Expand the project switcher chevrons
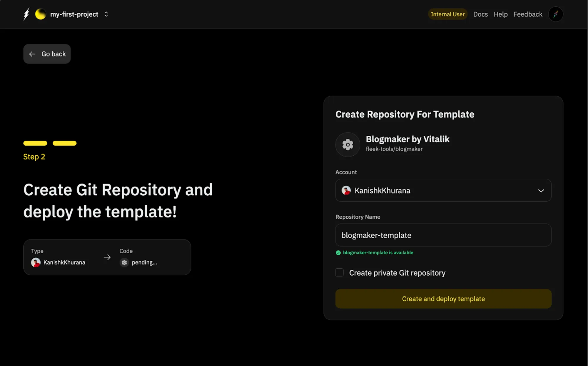The image size is (588, 366). 106,14
